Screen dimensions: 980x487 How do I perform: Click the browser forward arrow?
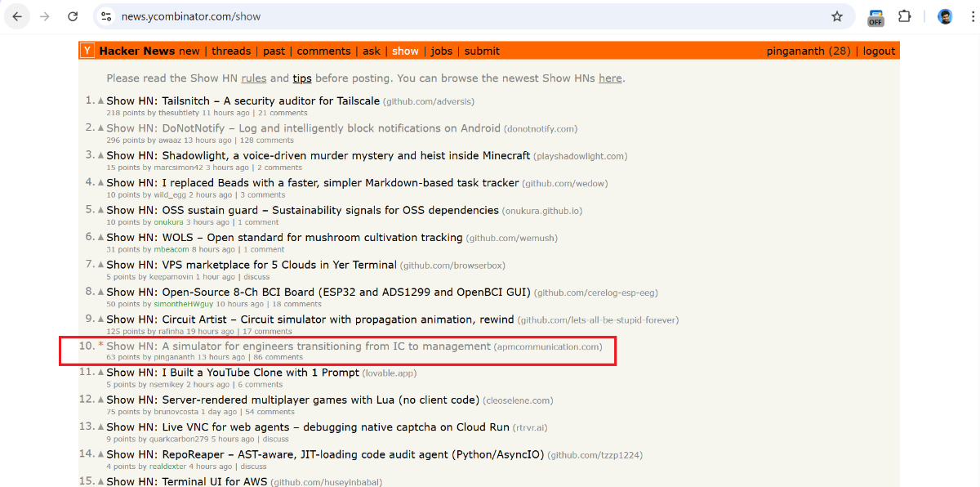[45, 16]
